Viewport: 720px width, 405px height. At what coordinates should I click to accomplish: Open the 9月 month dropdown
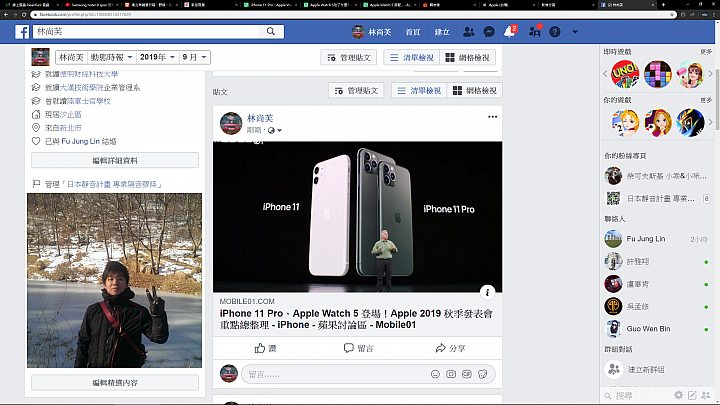coord(194,57)
